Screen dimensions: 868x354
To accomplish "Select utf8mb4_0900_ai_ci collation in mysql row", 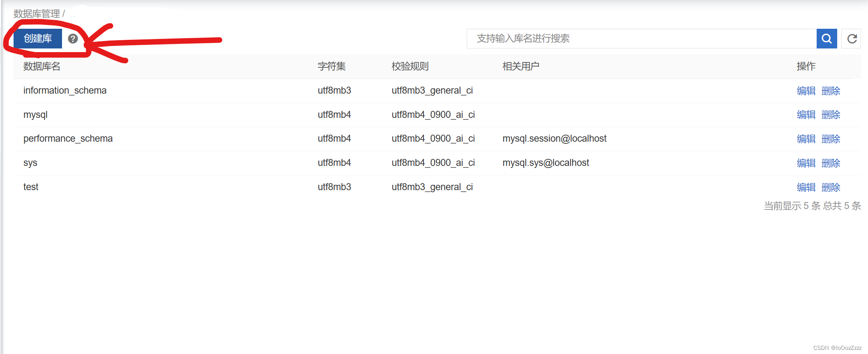I will (433, 115).
